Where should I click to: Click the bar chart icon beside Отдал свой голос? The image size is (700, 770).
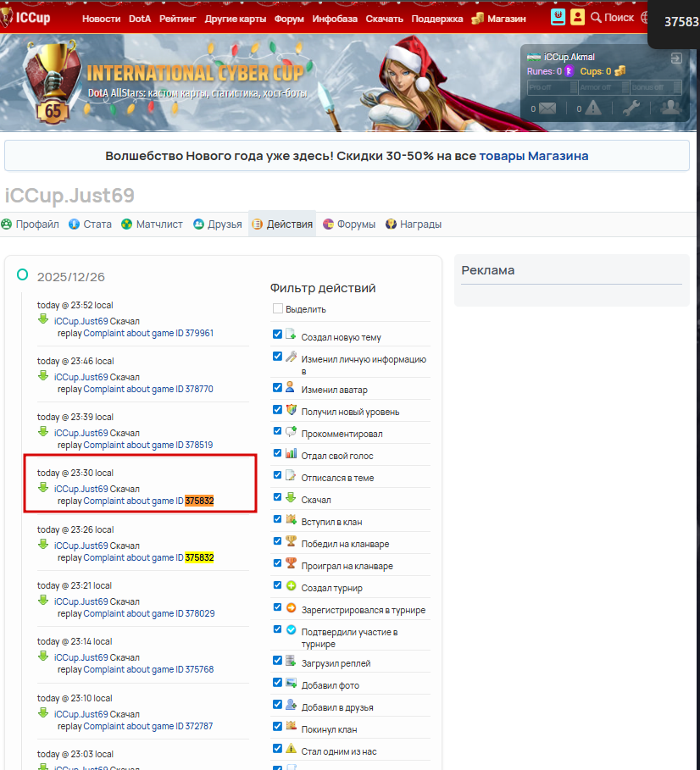click(291, 453)
